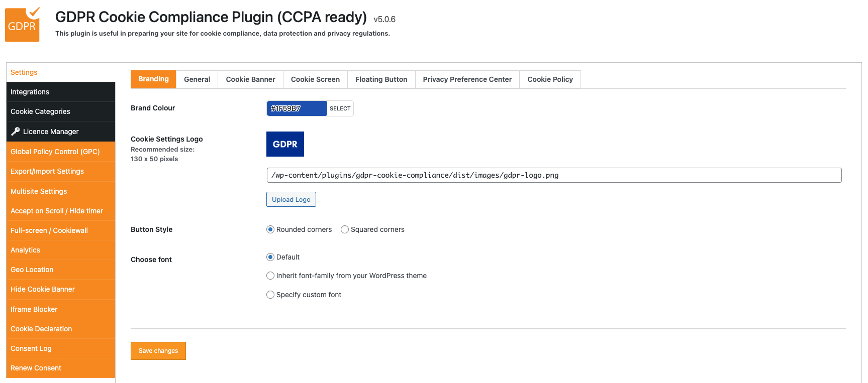Open Cookie Categories in sidebar

[40, 111]
